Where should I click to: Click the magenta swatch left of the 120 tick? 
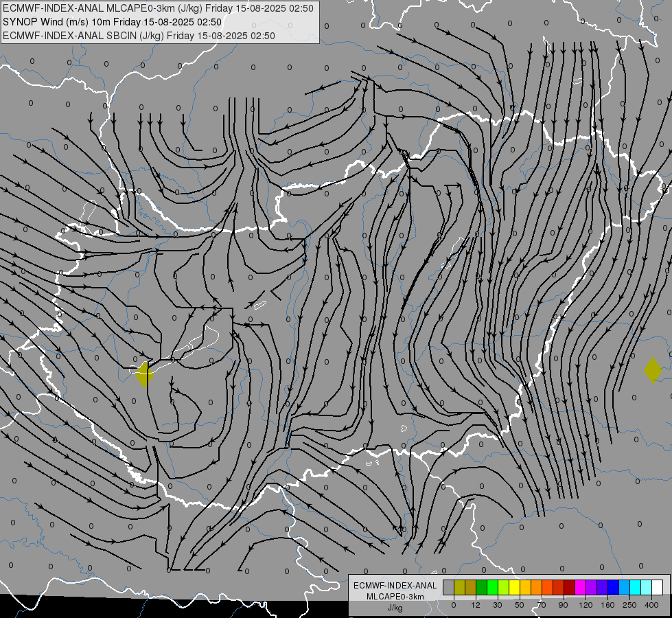580,587
